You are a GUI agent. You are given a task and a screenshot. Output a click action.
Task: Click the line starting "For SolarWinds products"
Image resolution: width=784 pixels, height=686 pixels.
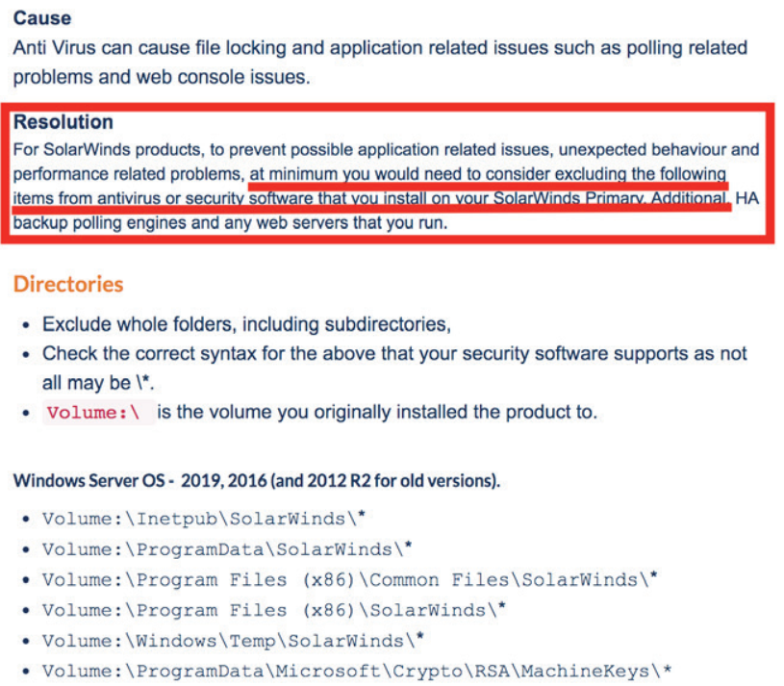pos(386,150)
